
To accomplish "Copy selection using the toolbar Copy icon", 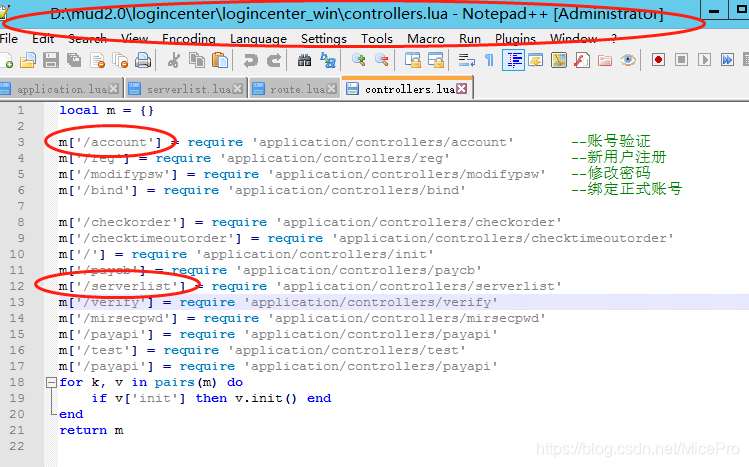I will pos(196,60).
